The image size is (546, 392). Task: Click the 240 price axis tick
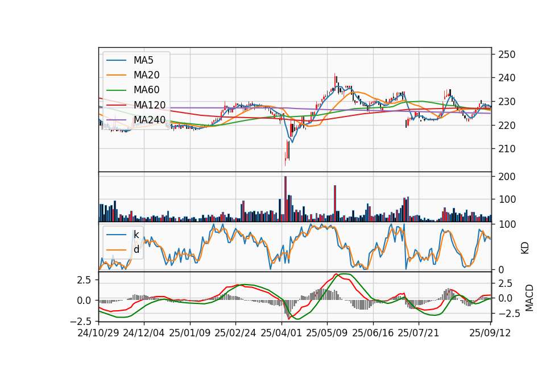507,78
